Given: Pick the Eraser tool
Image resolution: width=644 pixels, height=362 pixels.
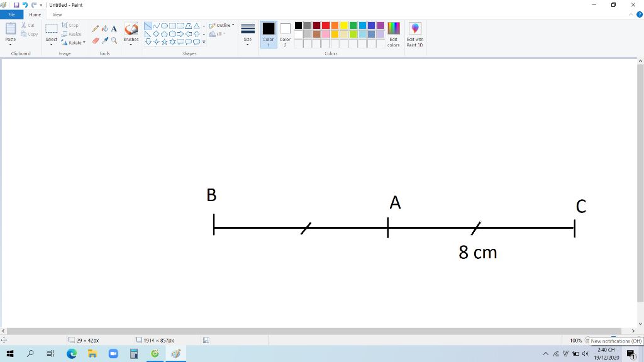Looking at the screenshot, I should 96,40.
